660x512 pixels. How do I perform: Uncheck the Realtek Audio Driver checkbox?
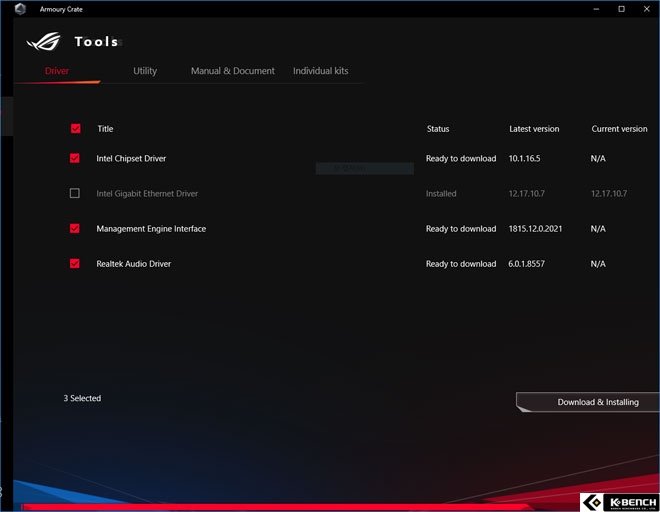click(x=75, y=264)
